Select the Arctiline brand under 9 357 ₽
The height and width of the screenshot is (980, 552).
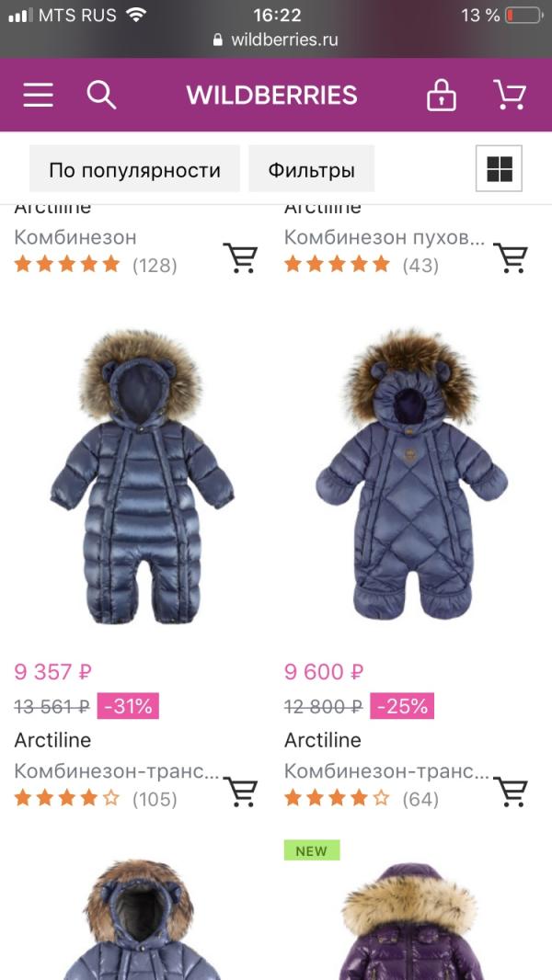[52, 740]
